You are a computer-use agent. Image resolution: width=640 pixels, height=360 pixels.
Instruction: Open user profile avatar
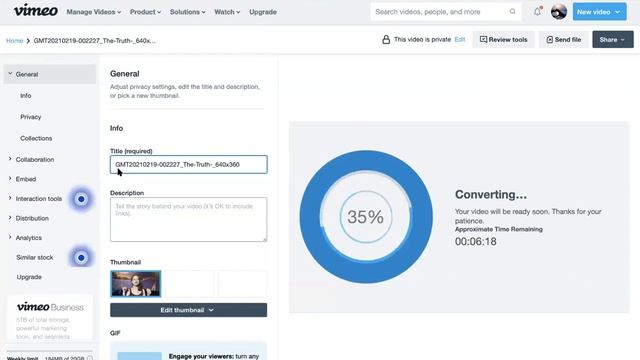tap(558, 11)
